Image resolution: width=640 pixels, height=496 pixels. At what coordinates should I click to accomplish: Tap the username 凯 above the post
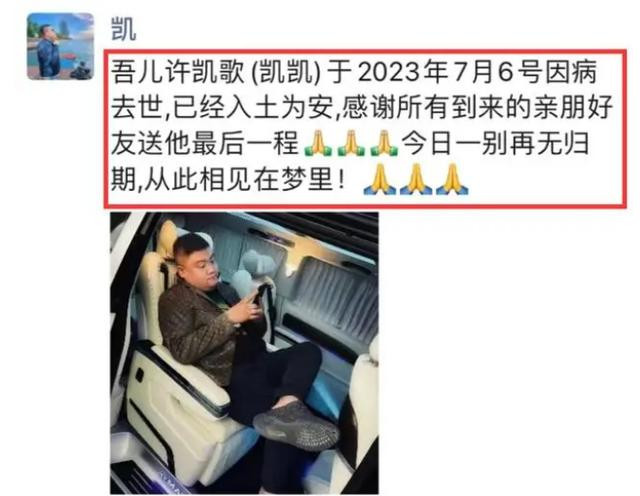[x=123, y=28]
